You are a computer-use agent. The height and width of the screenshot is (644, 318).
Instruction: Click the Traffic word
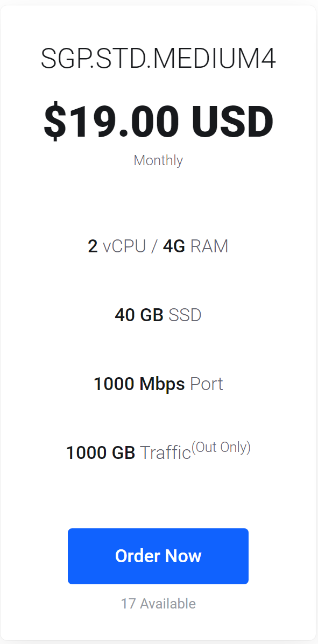[166, 452]
